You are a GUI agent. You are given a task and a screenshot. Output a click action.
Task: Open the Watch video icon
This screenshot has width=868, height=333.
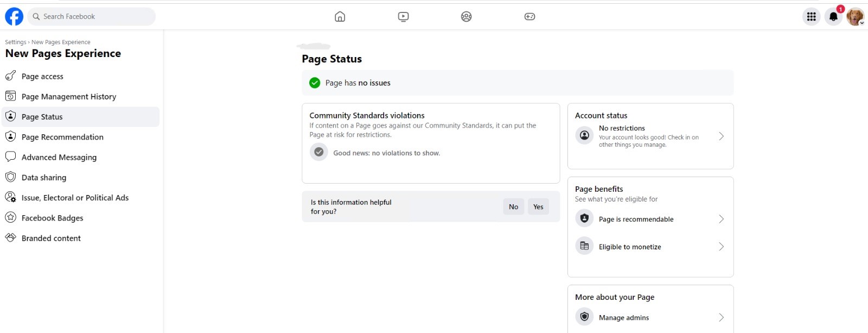coord(403,16)
